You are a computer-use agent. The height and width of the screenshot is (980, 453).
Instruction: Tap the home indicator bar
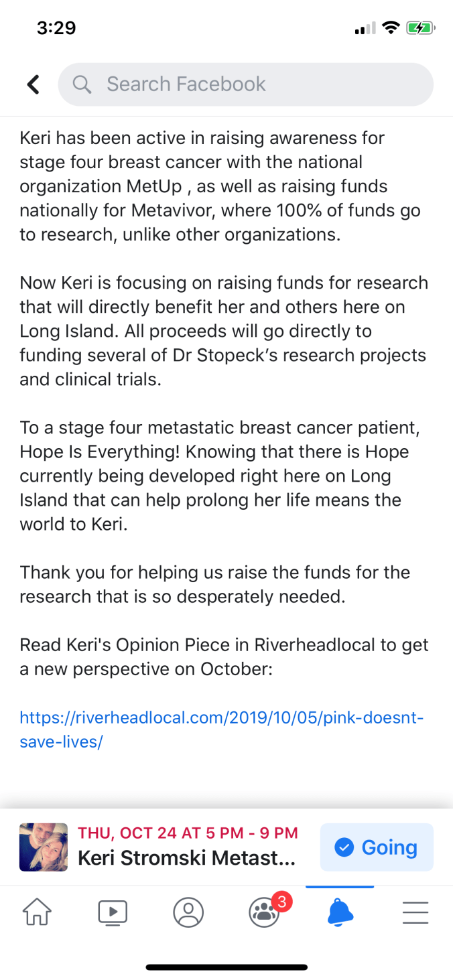click(x=226, y=967)
